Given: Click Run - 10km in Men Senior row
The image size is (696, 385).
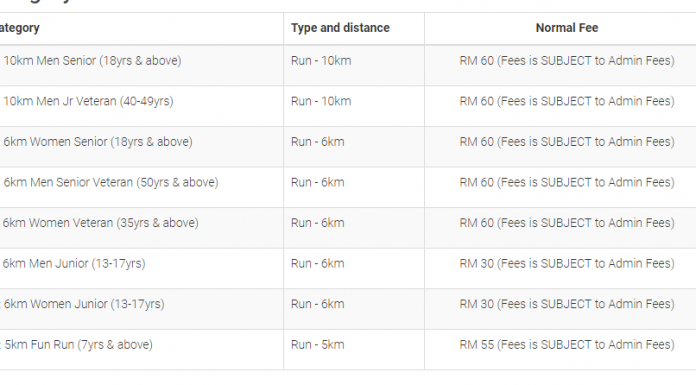Looking at the screenshot, I should 321,61.
